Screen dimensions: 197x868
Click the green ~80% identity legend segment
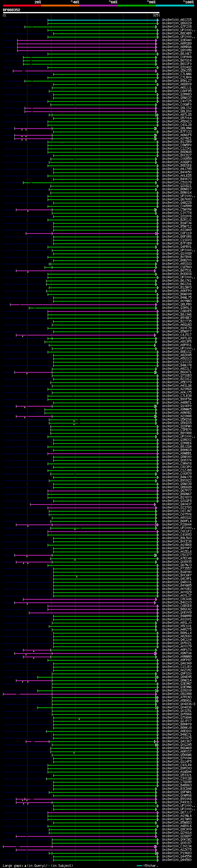tap(137, 6)
